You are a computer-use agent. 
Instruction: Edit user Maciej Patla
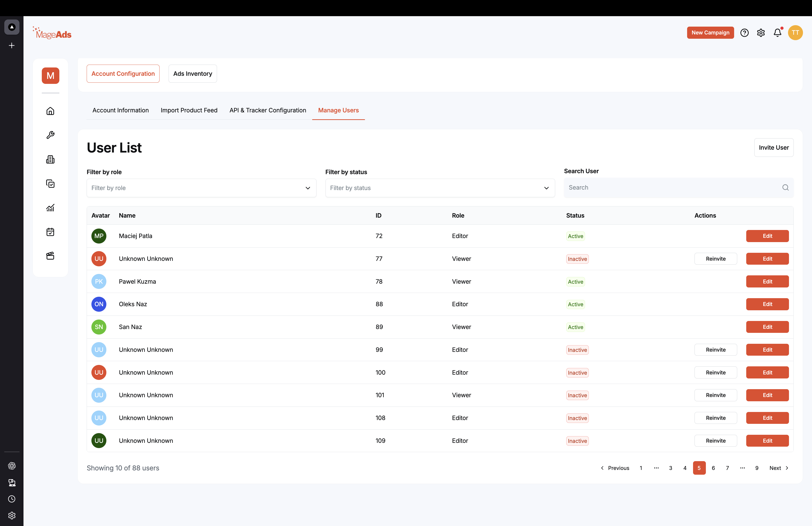(767, 236)
